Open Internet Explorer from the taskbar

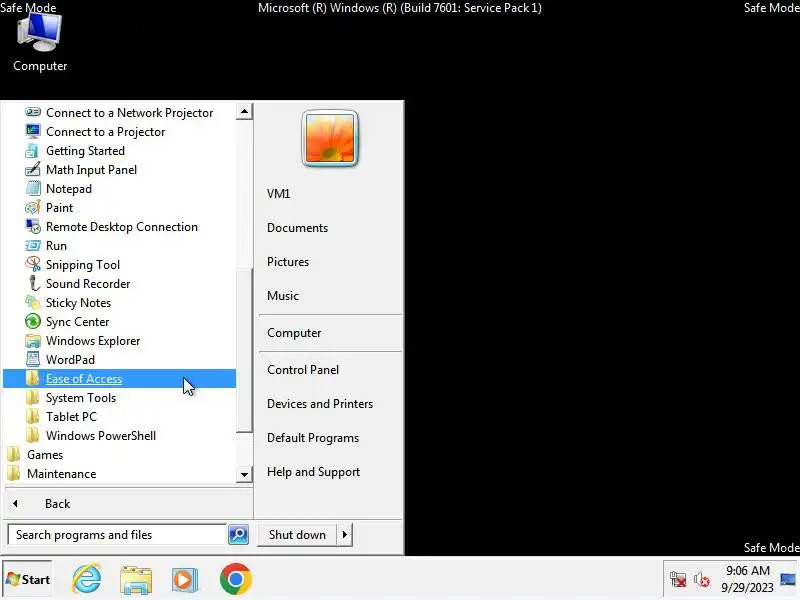pyautogui.click(x=87, y=579)
